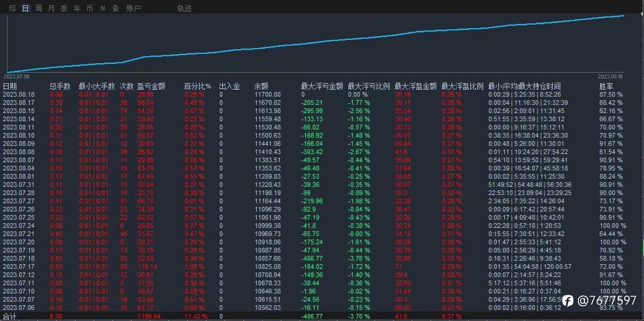The height and width of the screenshot is (321, 644).
Task: Click the 出入金 column header
Action: click(230, 87)
